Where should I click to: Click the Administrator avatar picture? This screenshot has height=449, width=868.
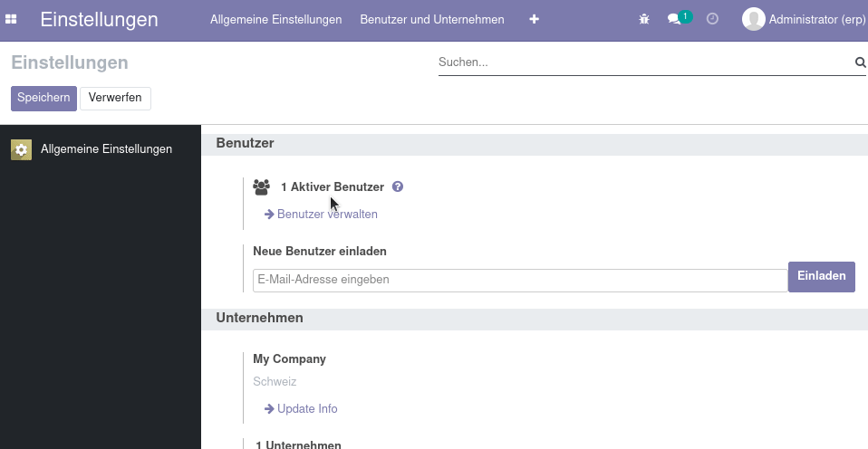[x=754, y=19]
